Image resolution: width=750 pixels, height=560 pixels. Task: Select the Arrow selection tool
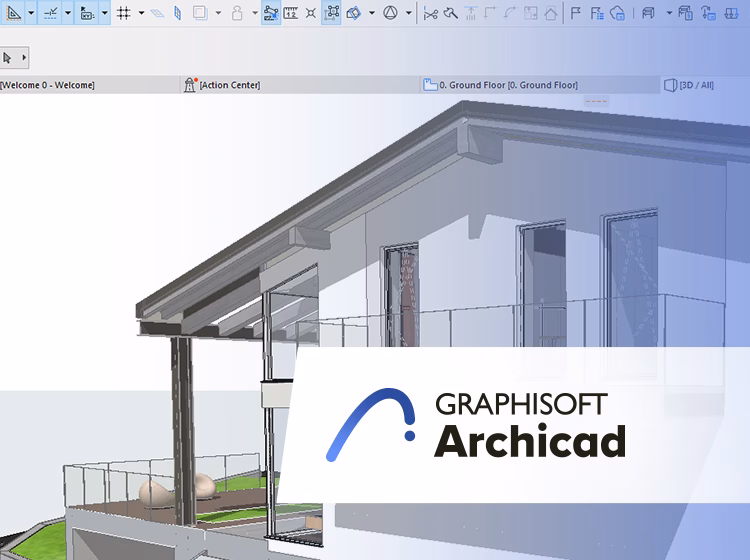pos(9,57)
